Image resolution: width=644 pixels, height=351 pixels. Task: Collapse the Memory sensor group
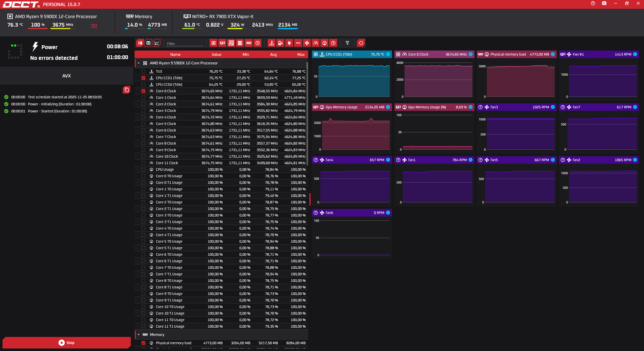(x=139, y=335)
